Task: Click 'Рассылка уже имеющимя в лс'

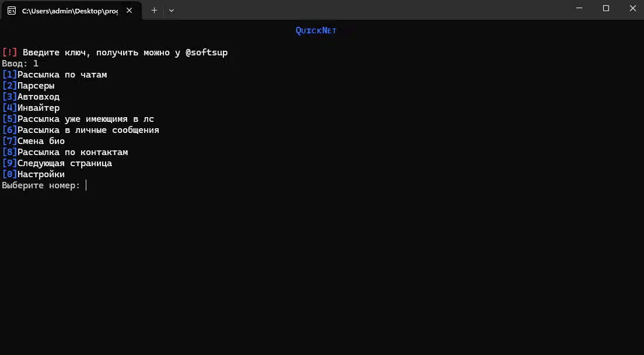Action: 78,119
